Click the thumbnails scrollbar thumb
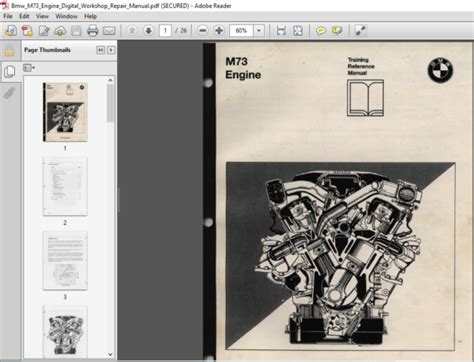The height and width of the screenshot is (362, 474). tap(110, 103)
